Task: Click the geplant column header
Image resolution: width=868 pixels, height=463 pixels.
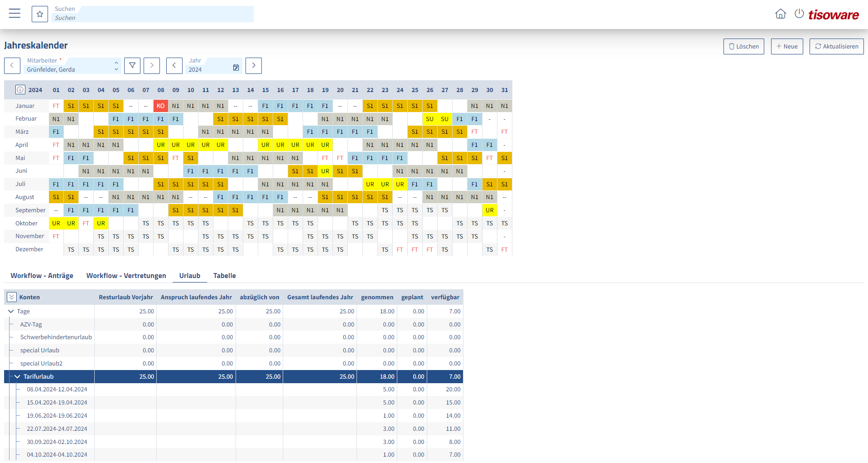Action: pos(412,297)
